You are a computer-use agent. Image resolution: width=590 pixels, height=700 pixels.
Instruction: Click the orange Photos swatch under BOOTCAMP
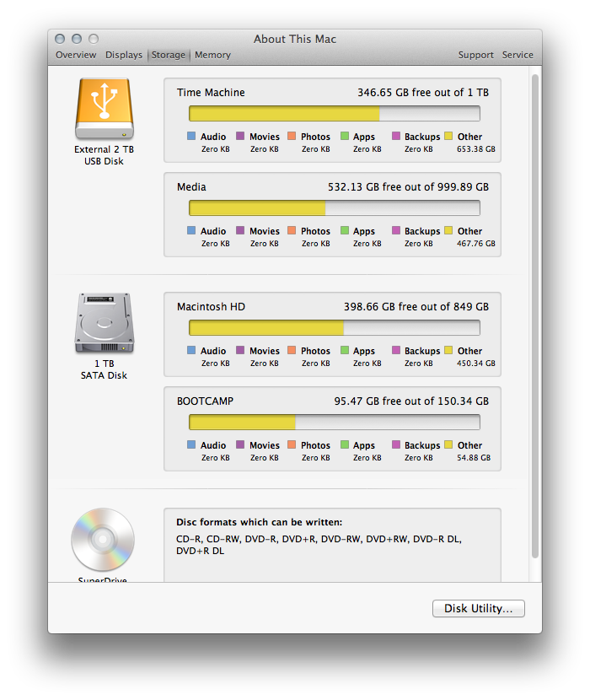click(x=292, y=444)
